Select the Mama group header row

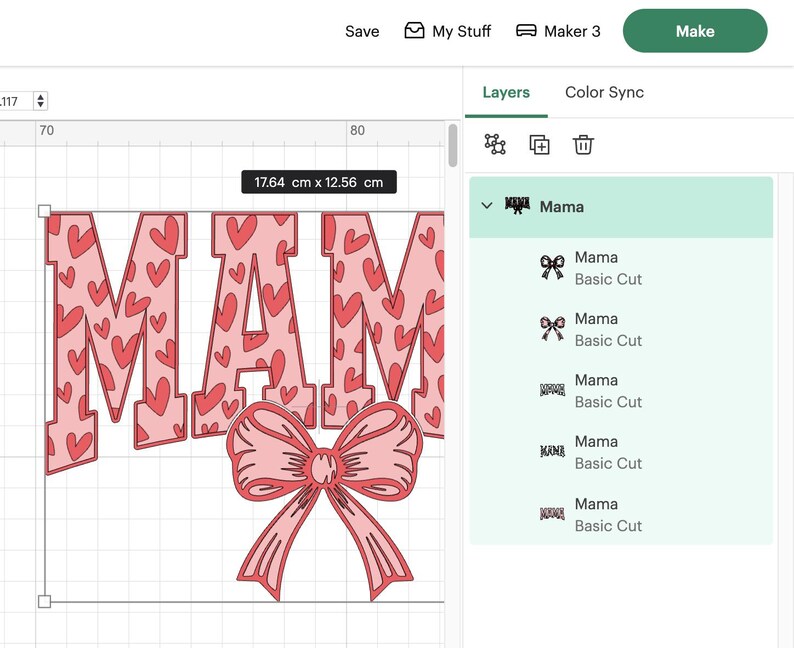point(621,207)
